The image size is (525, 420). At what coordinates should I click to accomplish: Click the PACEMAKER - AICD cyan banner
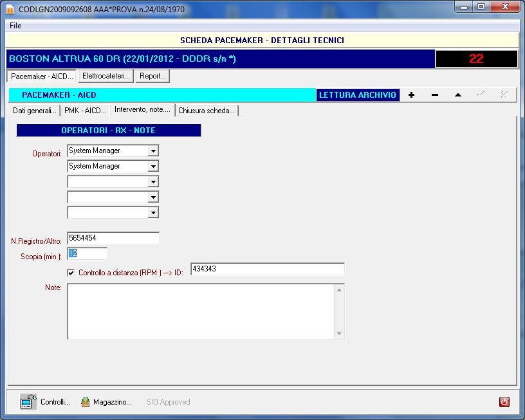click(162, 95)
